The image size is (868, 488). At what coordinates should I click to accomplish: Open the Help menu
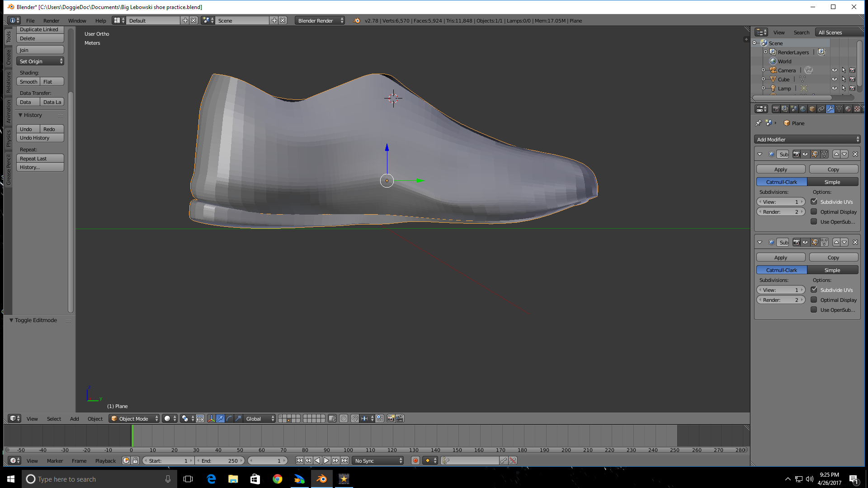[x=100, y=21]
